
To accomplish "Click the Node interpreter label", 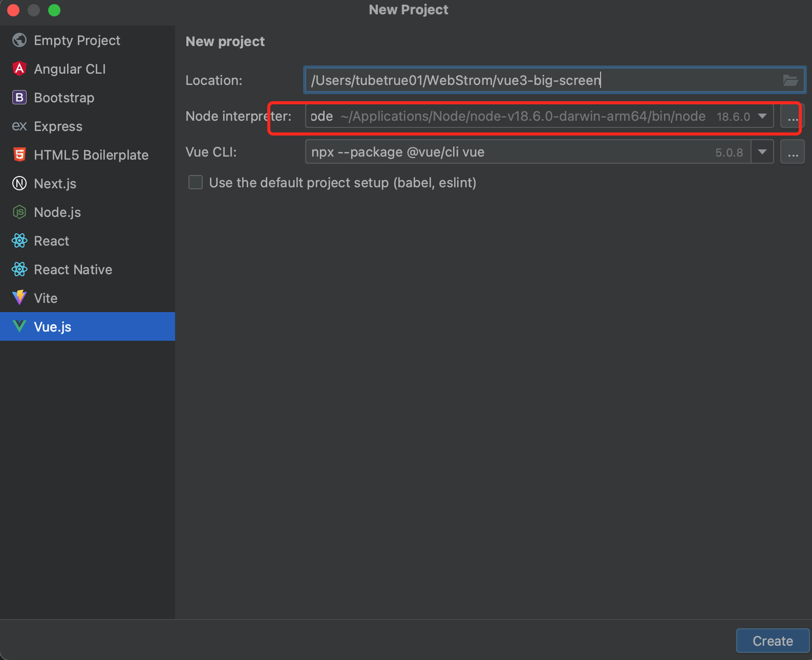I will click(x=239, y=116).
